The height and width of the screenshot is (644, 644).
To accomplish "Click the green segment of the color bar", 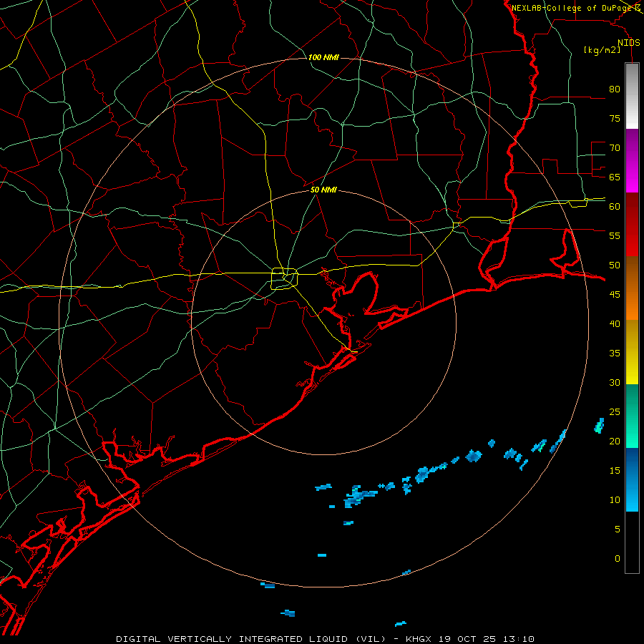I will [x=632, y=416].
